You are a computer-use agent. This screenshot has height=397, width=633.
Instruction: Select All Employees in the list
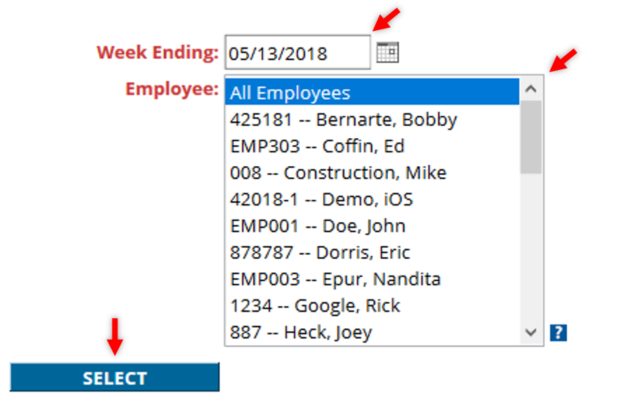click(372, 92)
